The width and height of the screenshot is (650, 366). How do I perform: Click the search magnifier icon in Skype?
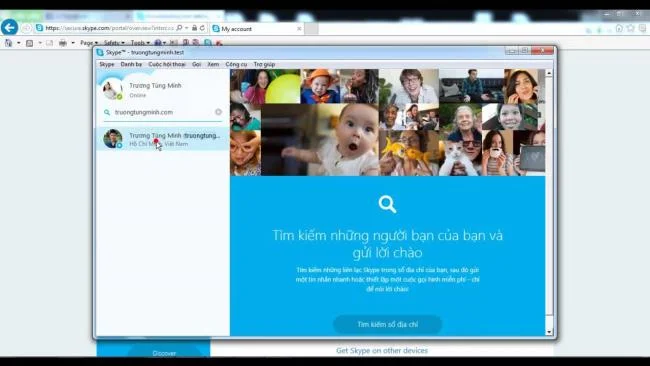click(107, 112)
